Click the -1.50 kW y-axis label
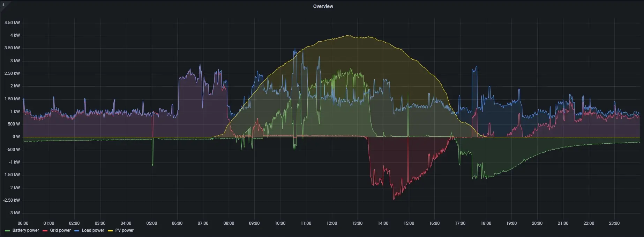The width and height of the screenshot is (644, 237). click(12, 175)
